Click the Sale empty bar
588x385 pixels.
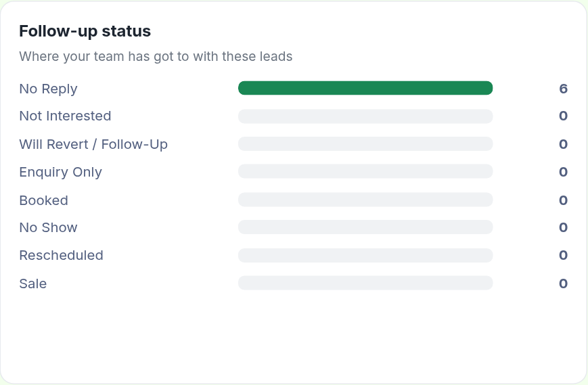coord(365,283)
